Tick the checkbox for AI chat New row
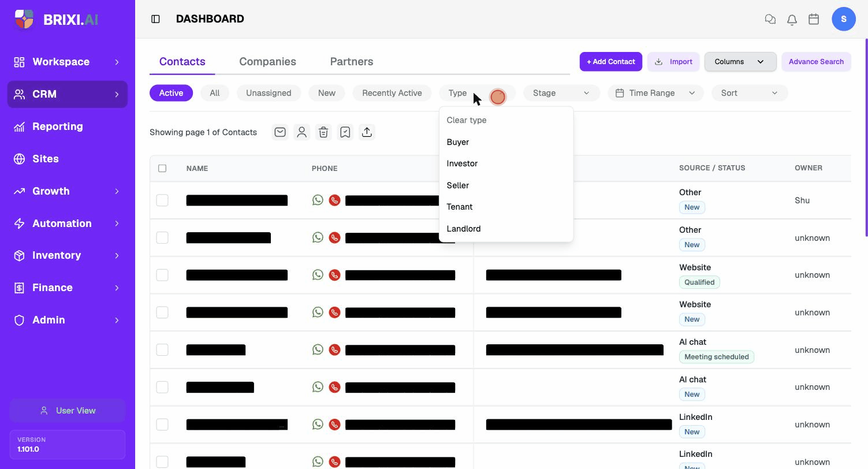The width and height of the screenshot is (868, 469). (x=162, y=387)
